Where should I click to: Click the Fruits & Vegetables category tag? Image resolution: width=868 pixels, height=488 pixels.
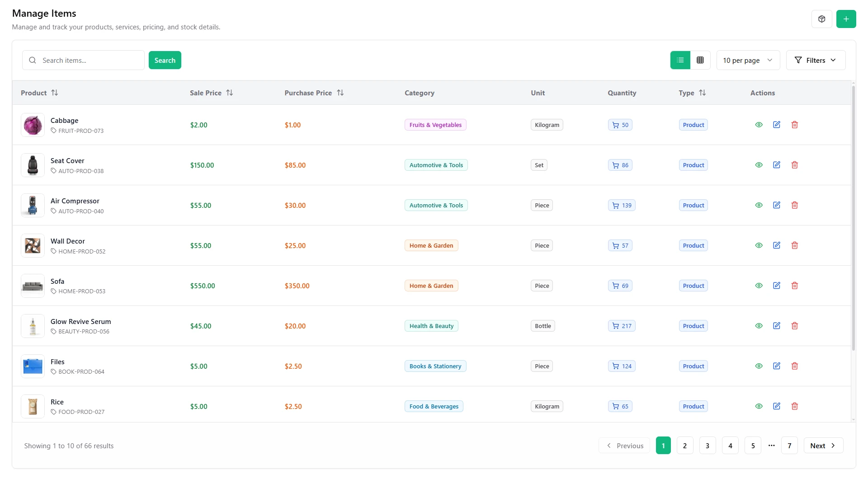pos(435,125)
